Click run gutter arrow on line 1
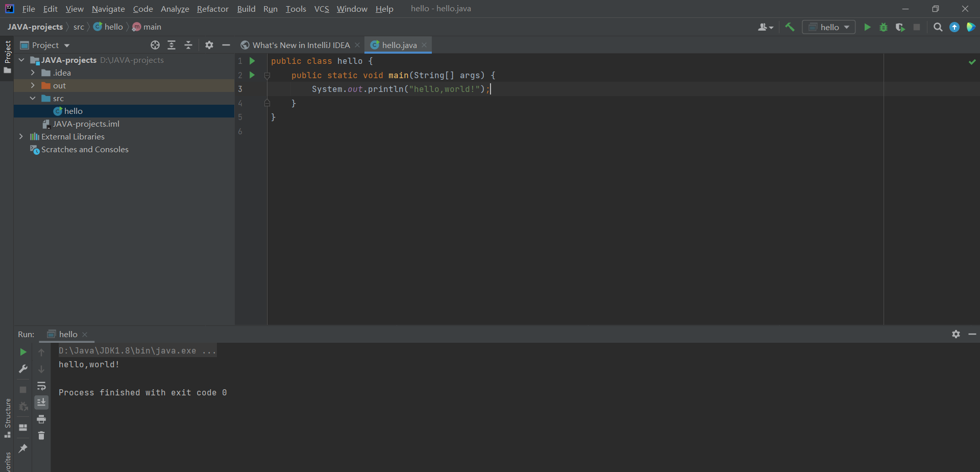 pos(252,61)
